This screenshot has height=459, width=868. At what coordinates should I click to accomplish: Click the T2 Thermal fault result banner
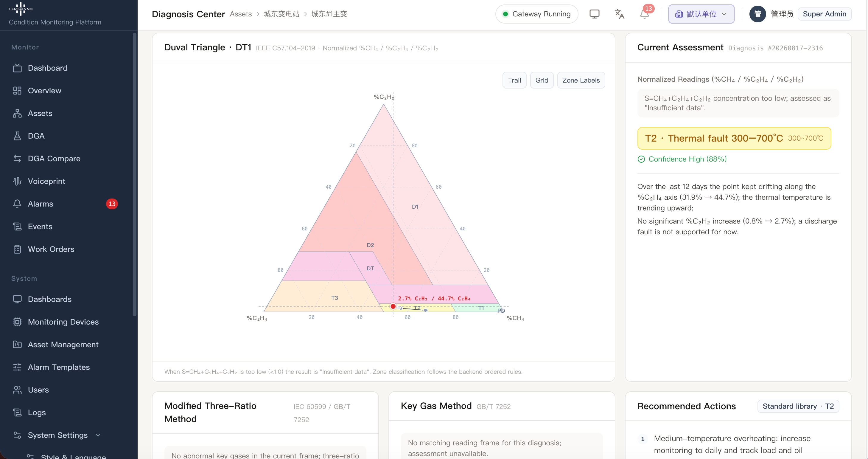coord(734,138)
